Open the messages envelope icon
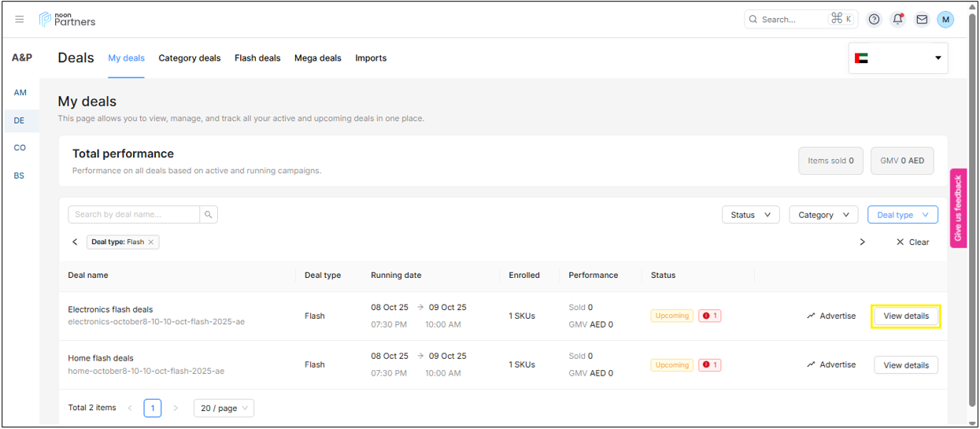Viewport: 980px width, 429px height. (922, 20)
